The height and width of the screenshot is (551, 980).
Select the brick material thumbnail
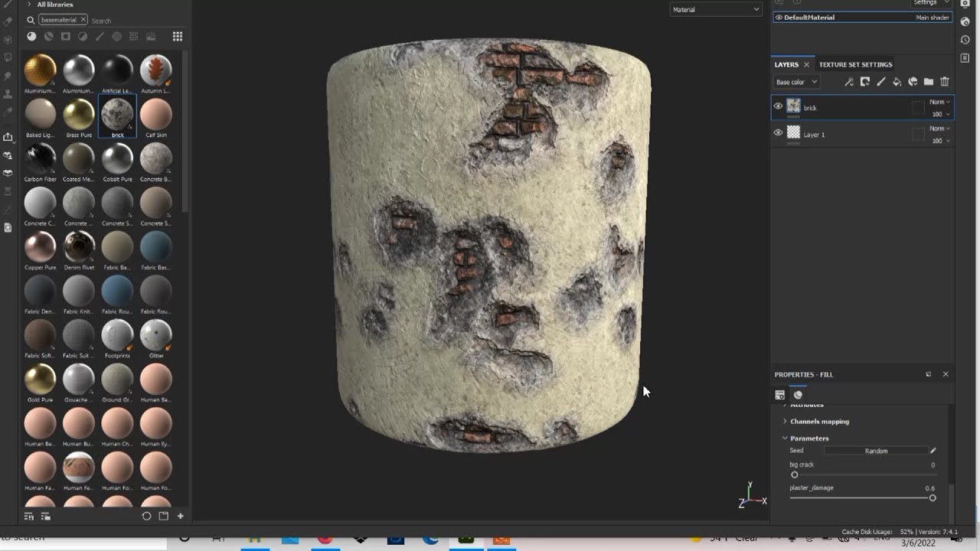click(x=117, y=113)
